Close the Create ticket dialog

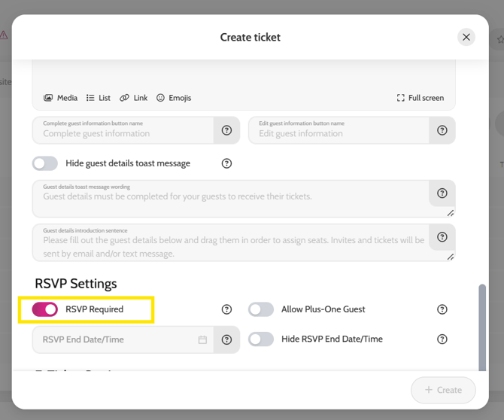coord(466,37)
